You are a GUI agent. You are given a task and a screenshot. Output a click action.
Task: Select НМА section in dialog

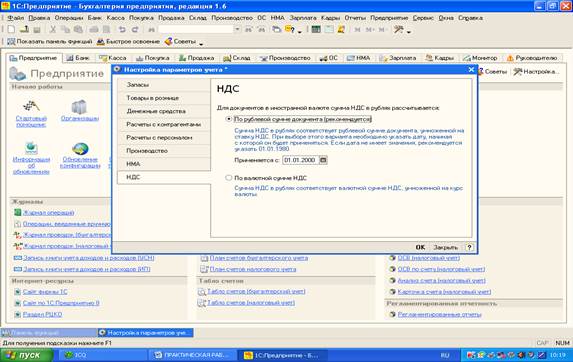[164, 164]
